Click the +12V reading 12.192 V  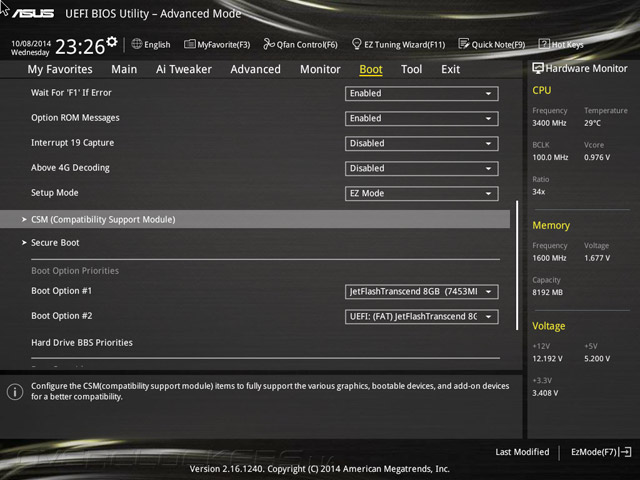547,358
